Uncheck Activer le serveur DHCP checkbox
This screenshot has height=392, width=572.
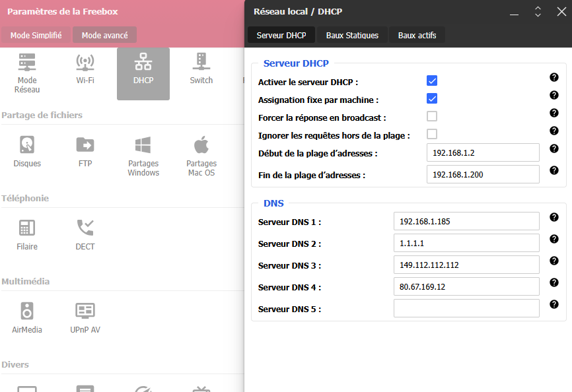pyautogui.click(x=432, y=81)
